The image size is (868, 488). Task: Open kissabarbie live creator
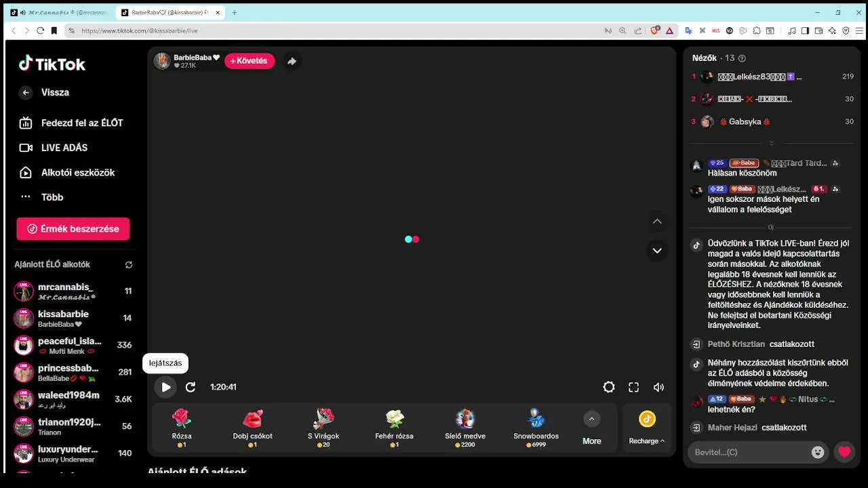(x=73, y=319)
